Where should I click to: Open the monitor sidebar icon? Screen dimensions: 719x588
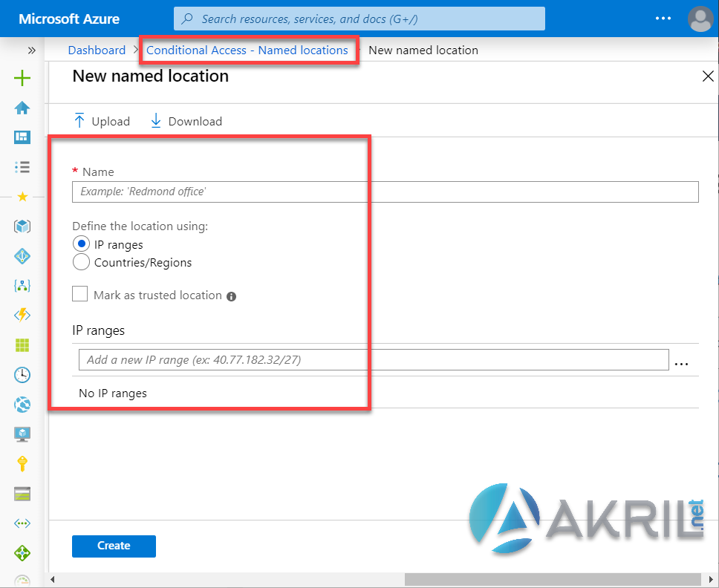22,434
